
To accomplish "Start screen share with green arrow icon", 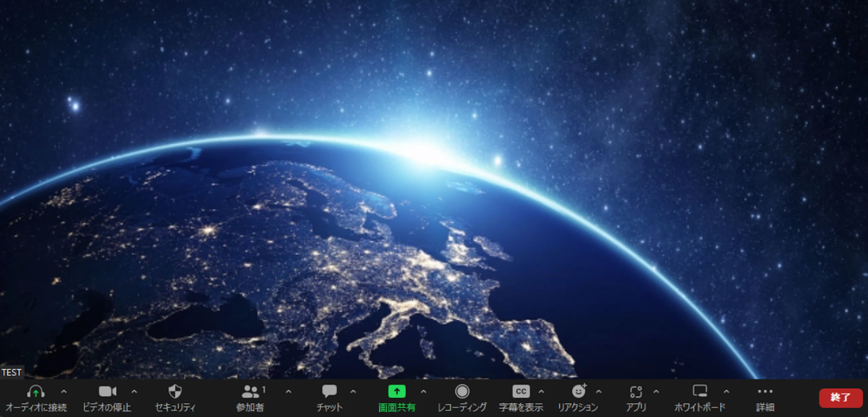I will pyautogui.click(x=397, y=392).
